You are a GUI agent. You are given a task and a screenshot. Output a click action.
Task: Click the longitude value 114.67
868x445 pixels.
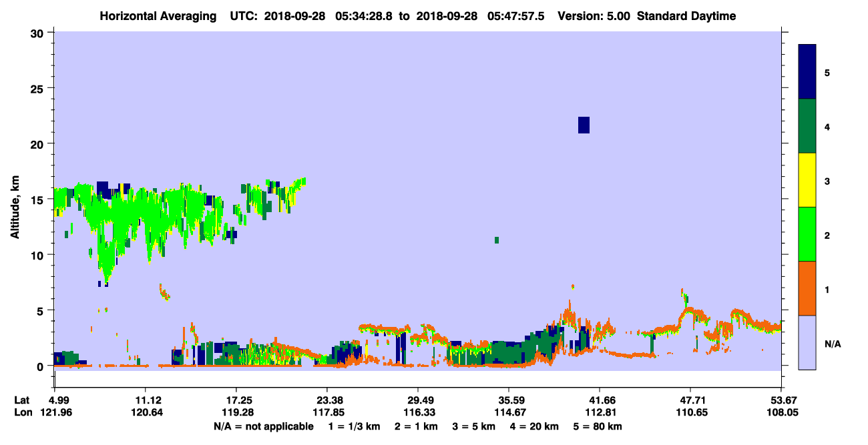(509, 412)
